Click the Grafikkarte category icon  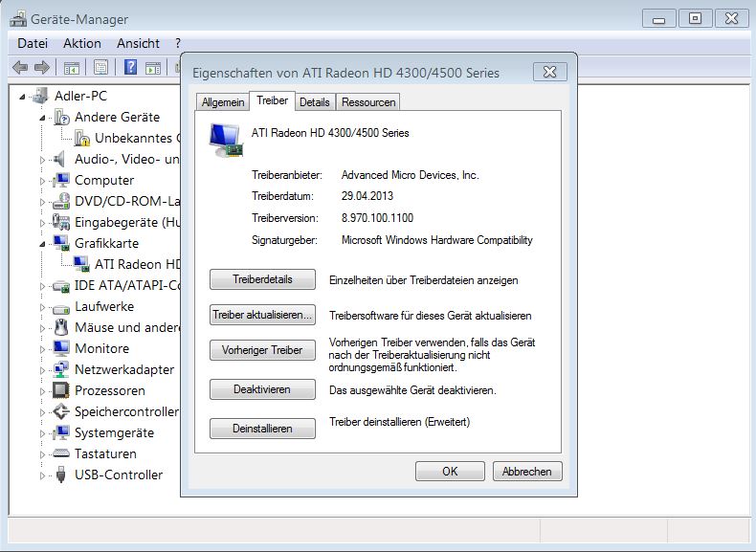click(61, 243)
